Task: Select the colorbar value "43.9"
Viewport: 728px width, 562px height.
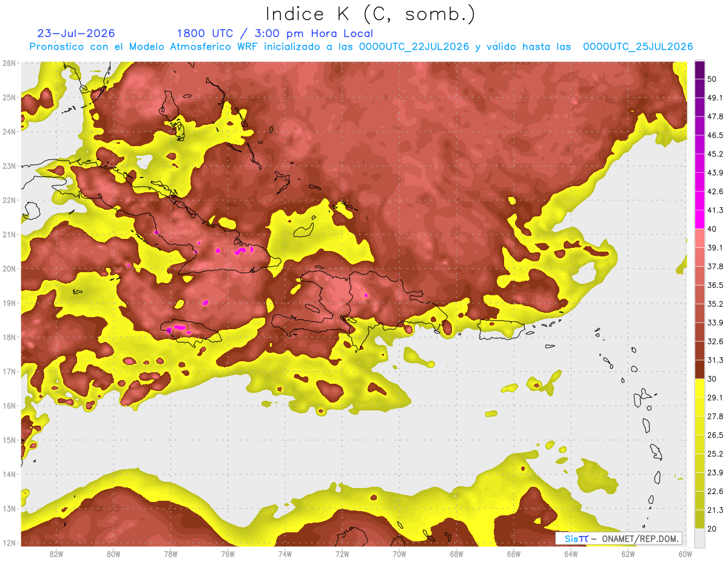Action: coord(716,173)
